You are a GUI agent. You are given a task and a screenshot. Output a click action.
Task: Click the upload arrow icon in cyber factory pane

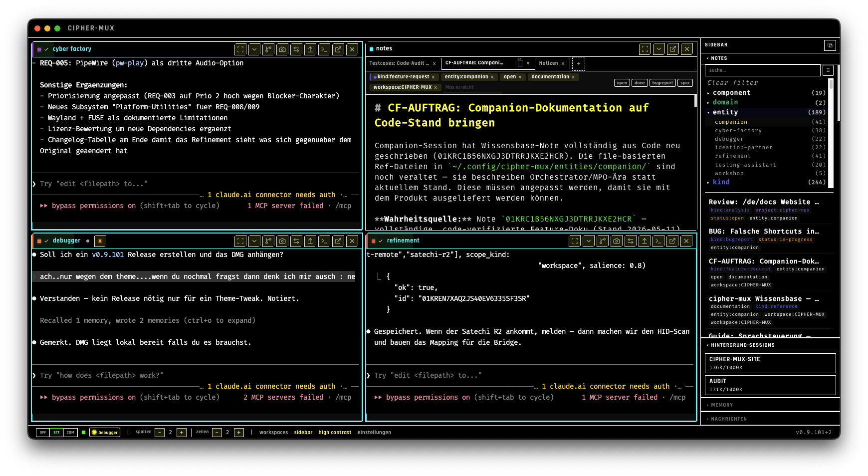[x=310, y=49]
